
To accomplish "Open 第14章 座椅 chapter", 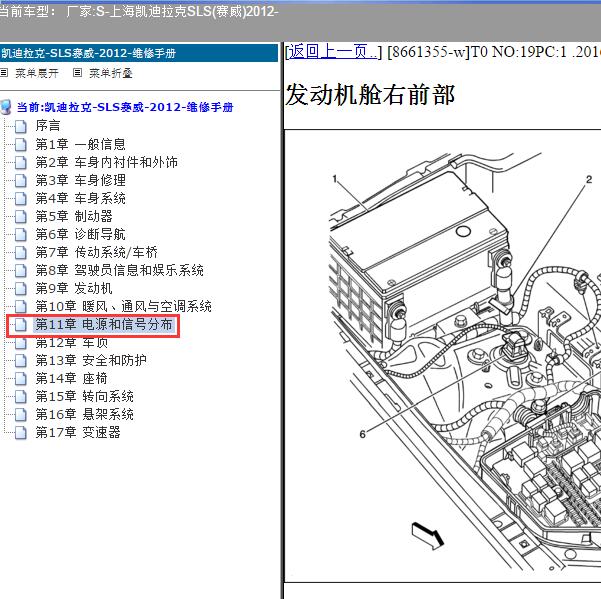I will 71,378.
